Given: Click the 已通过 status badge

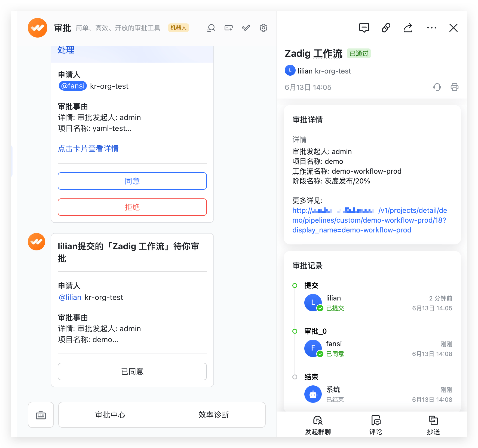Looking at the screenshot, I should tap(359, 53).
